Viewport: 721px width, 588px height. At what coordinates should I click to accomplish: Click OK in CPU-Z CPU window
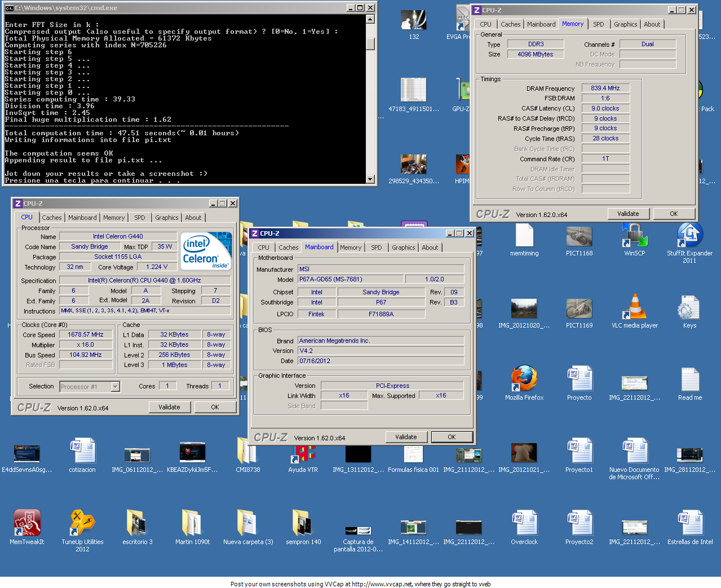click(x=215, y=407)
